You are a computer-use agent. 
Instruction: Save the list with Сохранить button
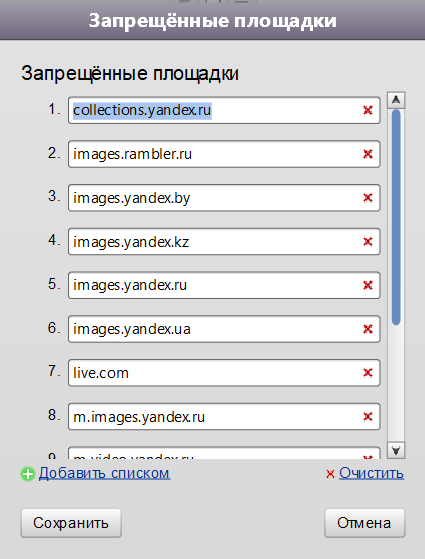click(x=71, y=523)
